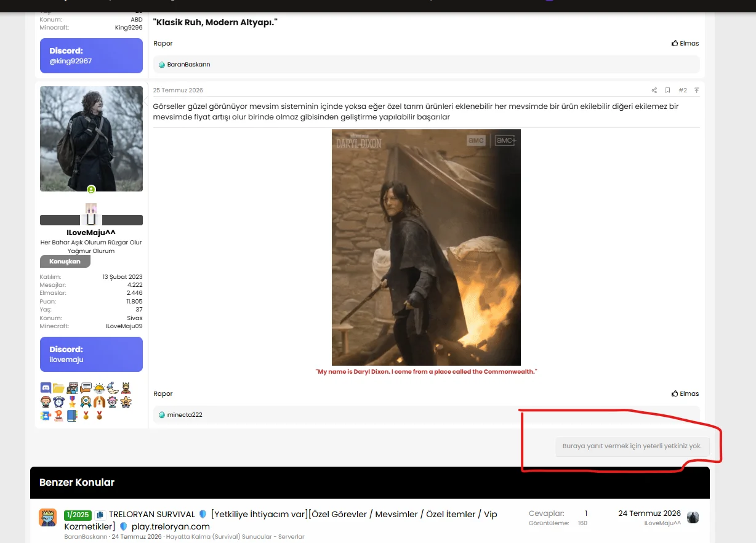Click the Discord ilovemaju banner

(91, 354)
